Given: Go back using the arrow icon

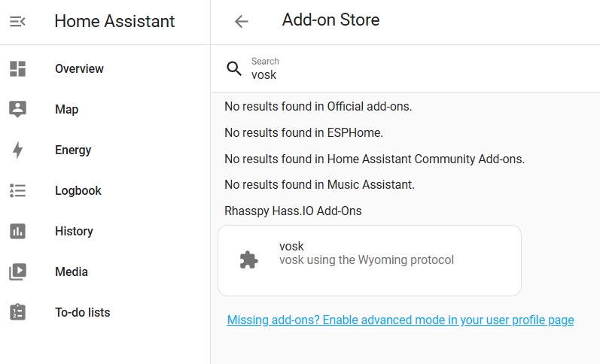Looking at the screenshot, I should point(242,21).
